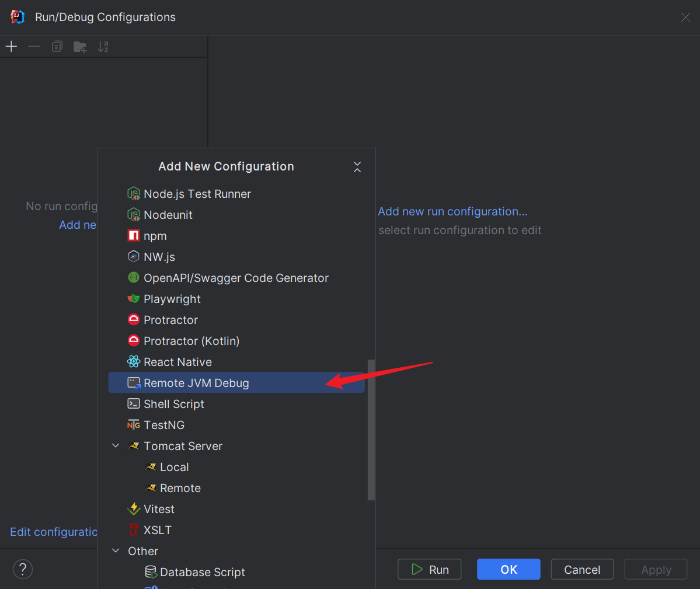Choose Nodeunit from the list

pyautogui.click(x=236, y=215)
